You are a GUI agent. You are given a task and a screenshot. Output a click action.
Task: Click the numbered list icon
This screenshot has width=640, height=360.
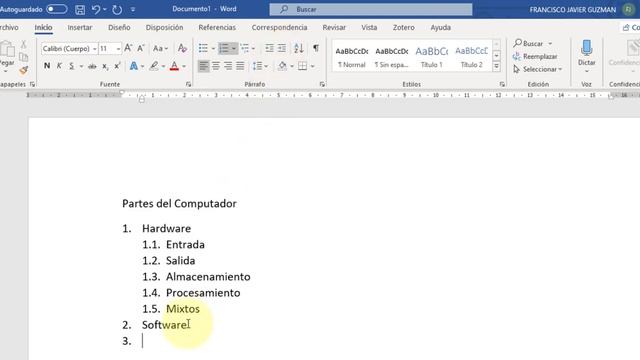tap(224, 48)
